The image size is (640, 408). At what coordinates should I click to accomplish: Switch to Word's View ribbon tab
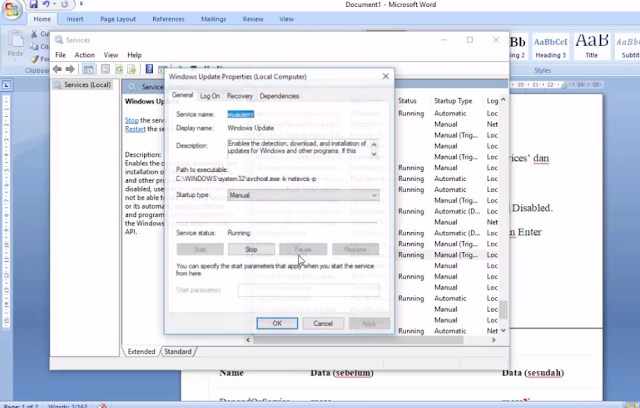(x=286, y=19)
